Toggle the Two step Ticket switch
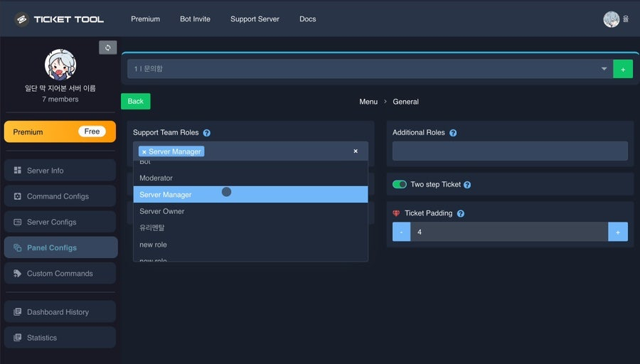This screenshot has height=364, width=640. pos(400,184)
